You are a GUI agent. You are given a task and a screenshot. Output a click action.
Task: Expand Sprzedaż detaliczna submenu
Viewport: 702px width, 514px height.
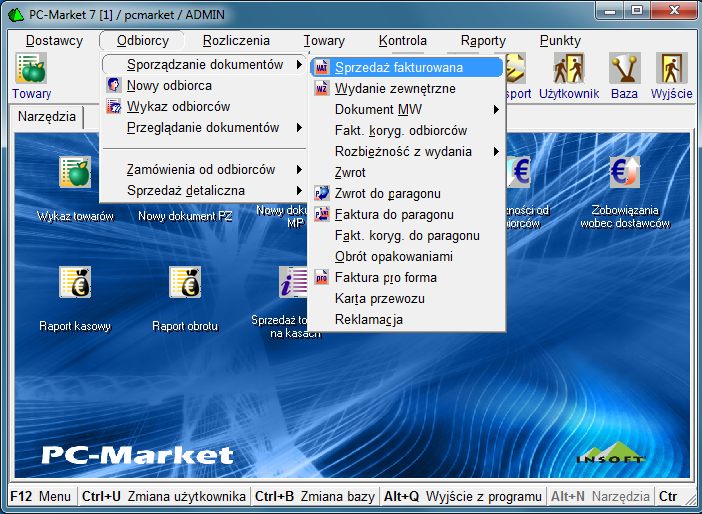pos(185,190)
